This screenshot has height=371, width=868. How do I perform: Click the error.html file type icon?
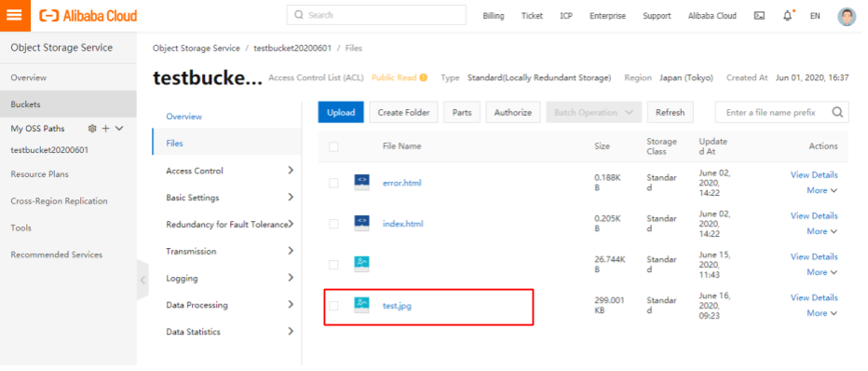coord(361,183)
